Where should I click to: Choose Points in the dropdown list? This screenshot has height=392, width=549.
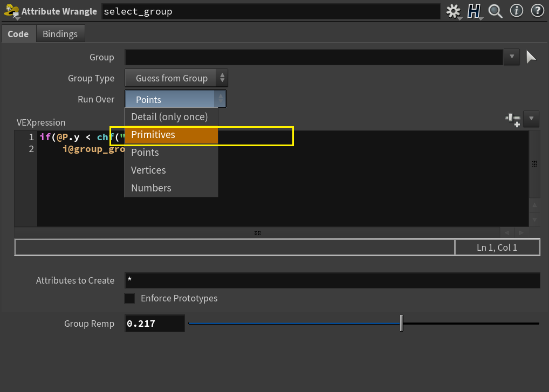(x=171, y=153)
